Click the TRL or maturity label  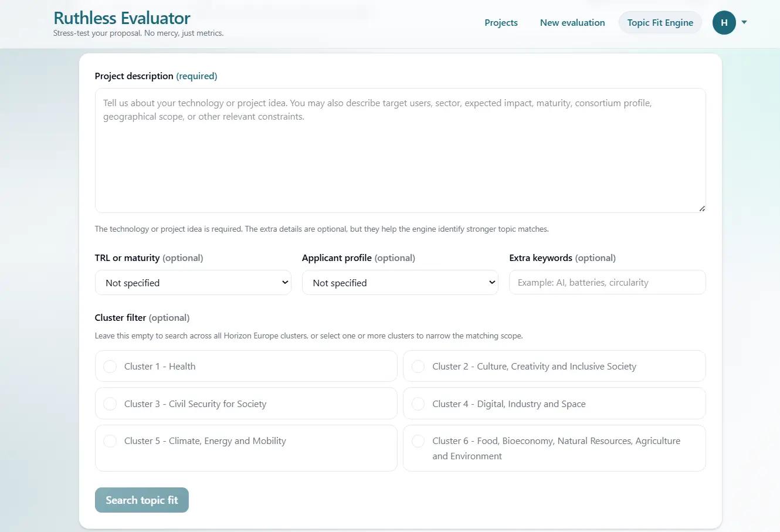149,257
